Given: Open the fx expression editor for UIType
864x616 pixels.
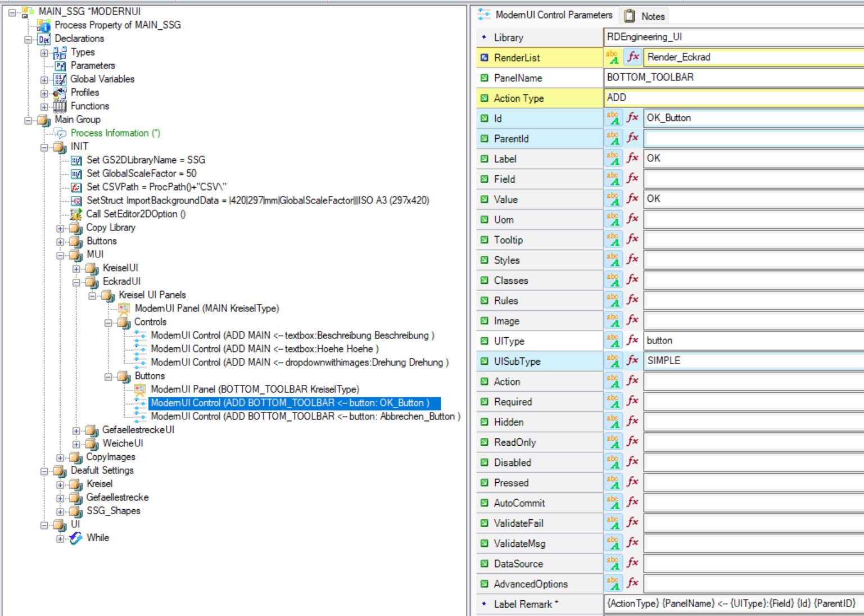Looking at the screenshot, I should click(x=633, y=341).
